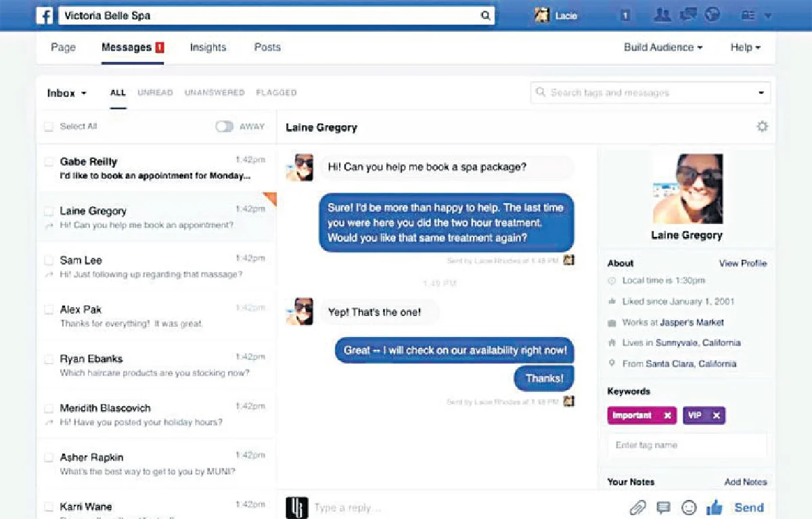Screen dimensions: 812x519
Task: Click the Enter tag name field
Action: pos(687,445)
